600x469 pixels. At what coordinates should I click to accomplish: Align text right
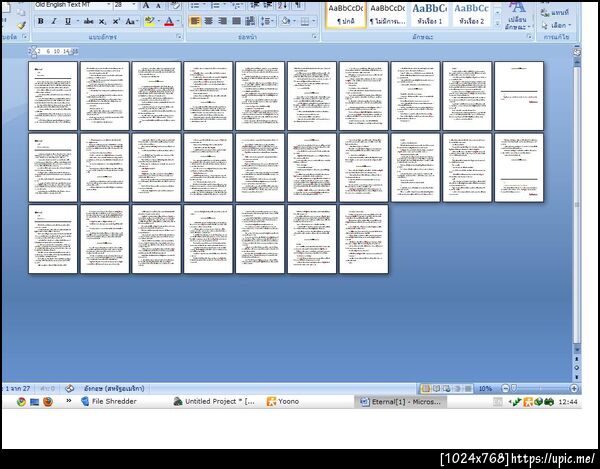click(x=222, y=21)
